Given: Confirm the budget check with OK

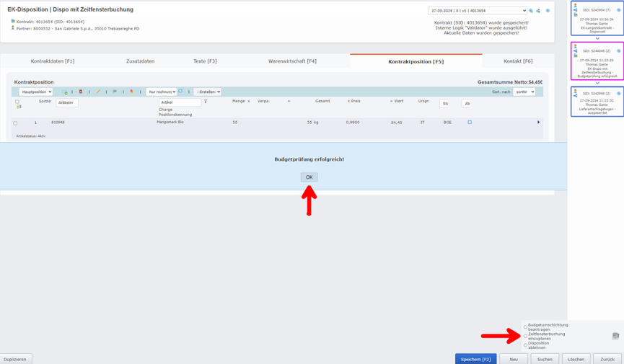Looking at the screenshot, I should [309, 177].
